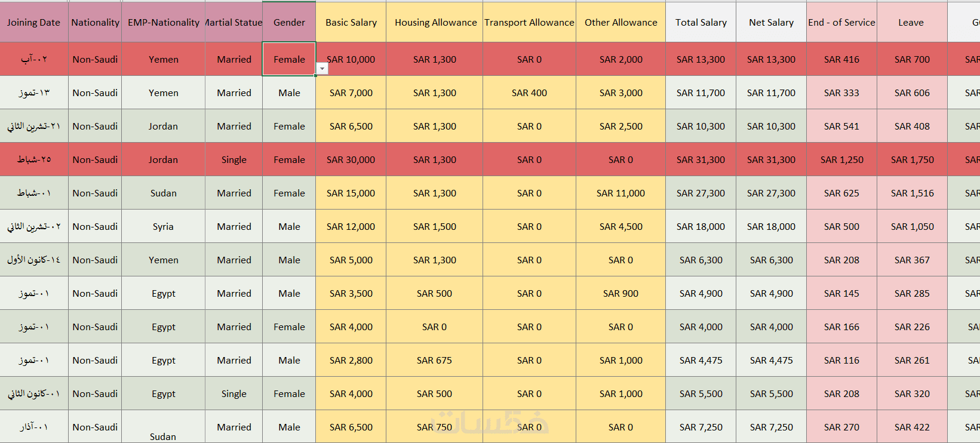This screenshot has width=980, height=443.
Task: Click the Syria nationality cell
Action: point(163,226)
